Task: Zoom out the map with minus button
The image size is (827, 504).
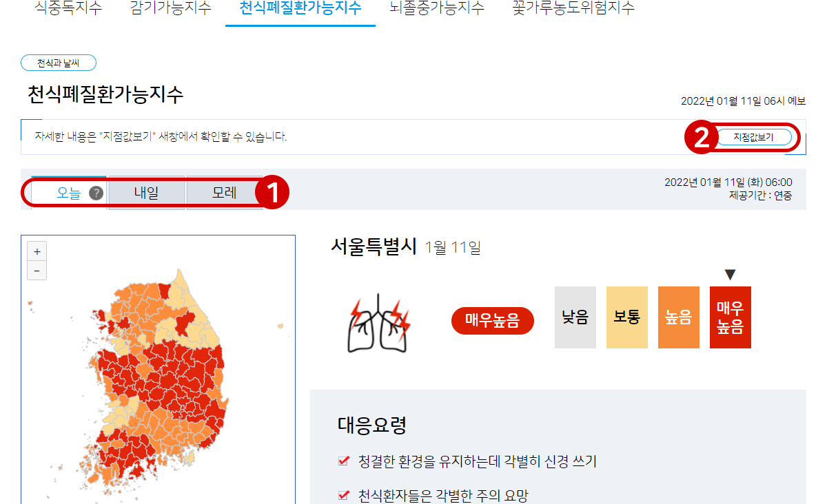Action: point(37,271)
